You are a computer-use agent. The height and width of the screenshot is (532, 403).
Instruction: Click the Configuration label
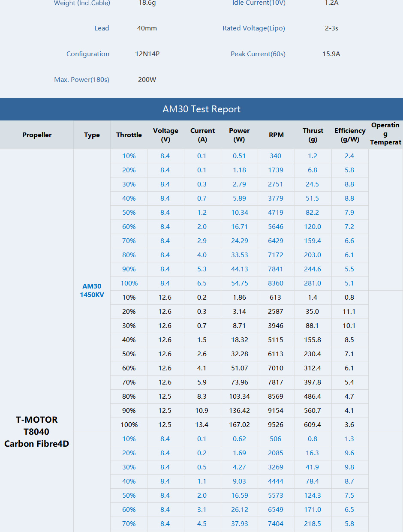coord(88,54)
